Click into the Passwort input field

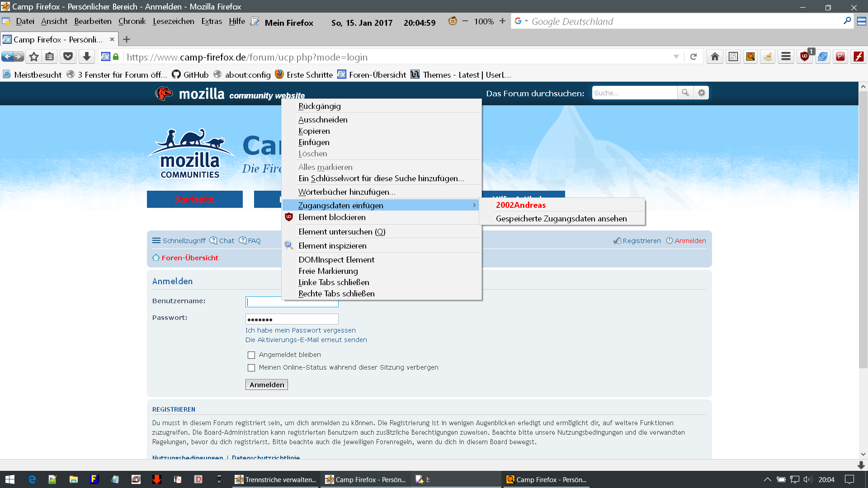(292, 319)
